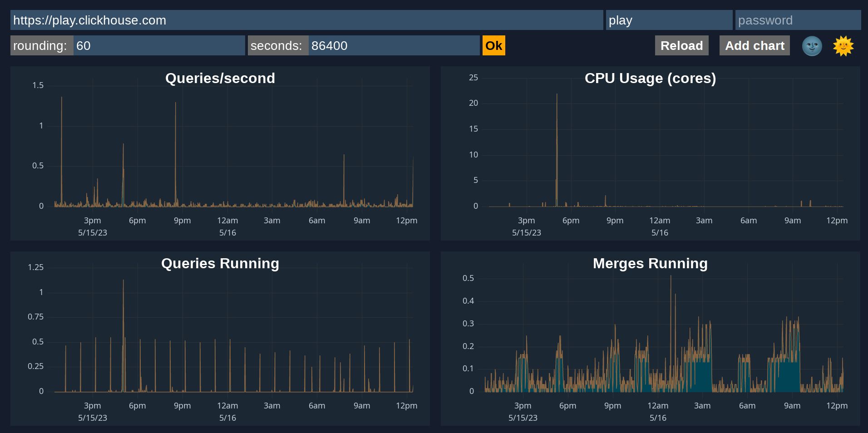Image resolution: width=868 pixels, height=433 pixels.
Task: Click the username field containing play
Action: 669,20
